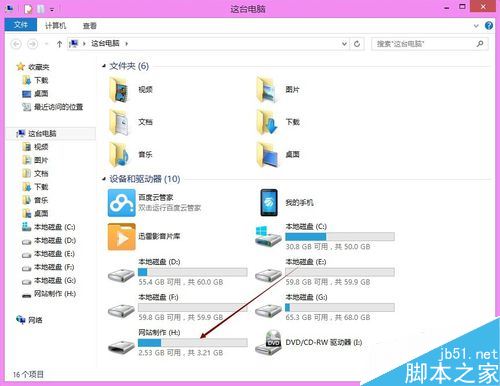Open the 文档 folder in the main pane
500x386 pixels.
[x=119, y=122]
